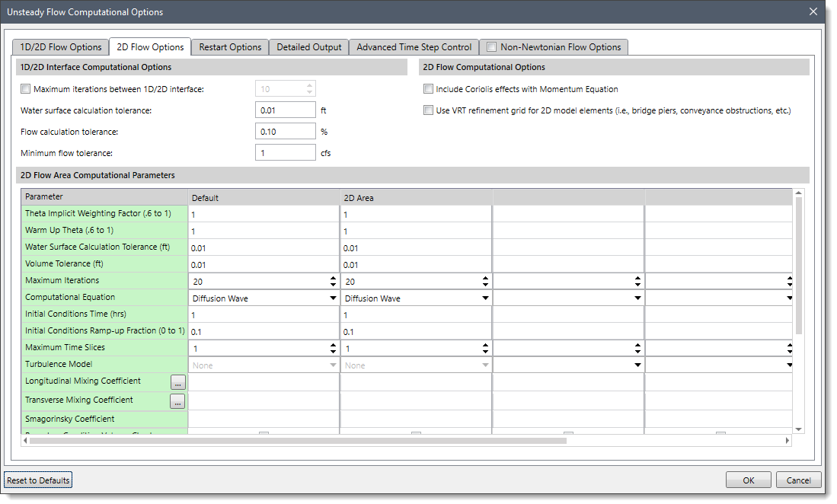Toggle Include Coriolis effects with Momentum Equation
Viewport: 837px width, 504px height.
coord(429,89)
